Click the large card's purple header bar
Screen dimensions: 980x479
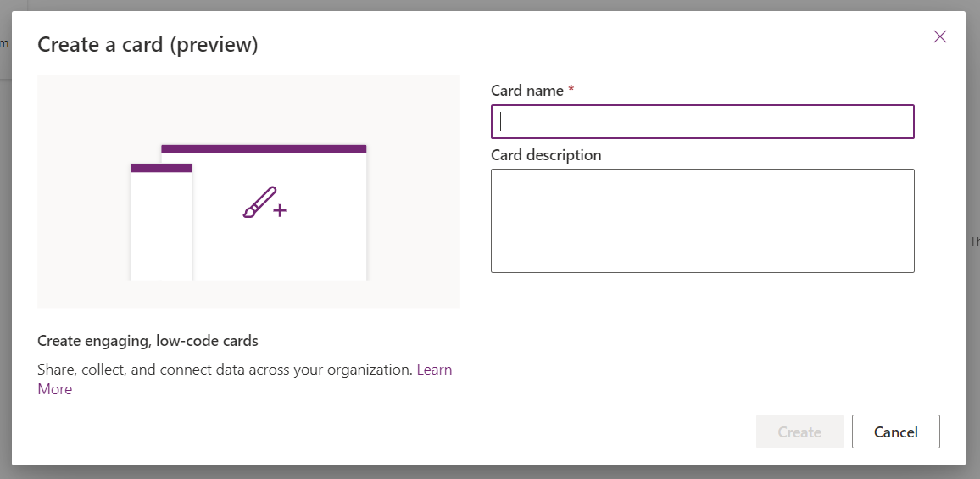264,149
